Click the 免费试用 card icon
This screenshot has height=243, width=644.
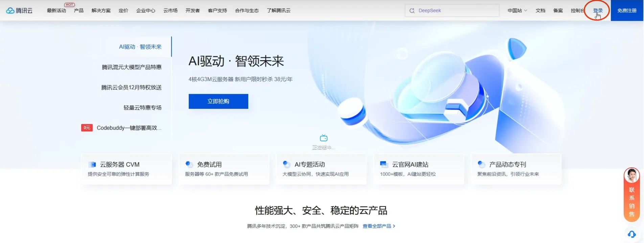coord(189,165)
